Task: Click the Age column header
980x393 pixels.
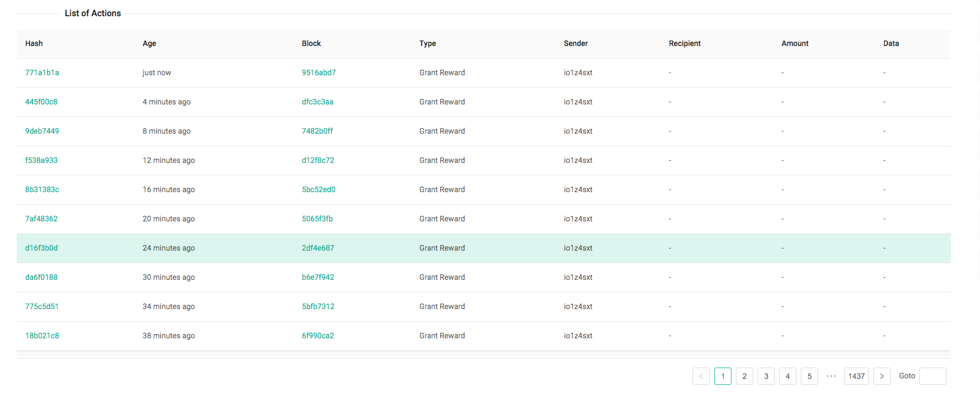Action: click(149, 43)
